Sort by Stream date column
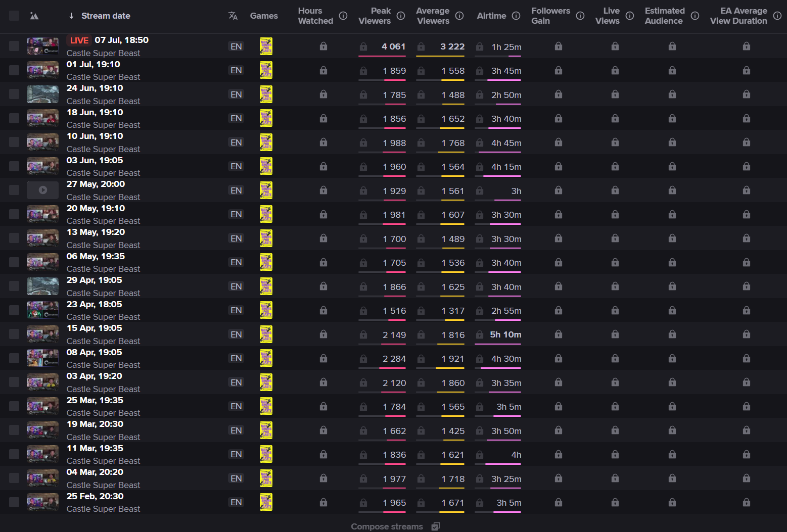787x532 pixels. 105,16
